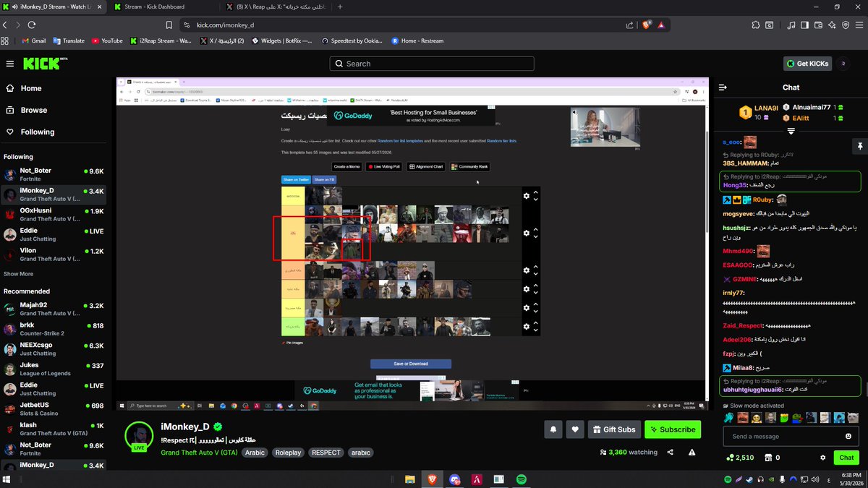
Task: Click the Arabic stream tag
Action: point(255,453)
